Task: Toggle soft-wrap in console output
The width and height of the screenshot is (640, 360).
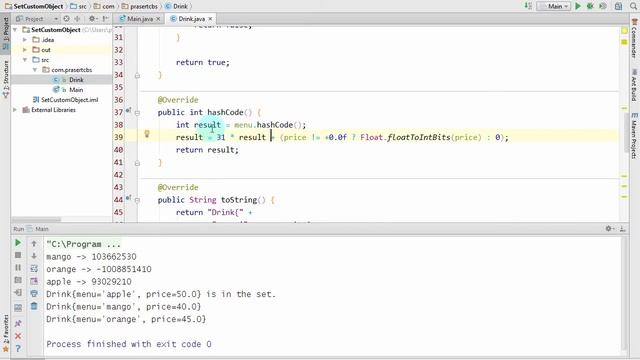Action: [x=34, y=269]
